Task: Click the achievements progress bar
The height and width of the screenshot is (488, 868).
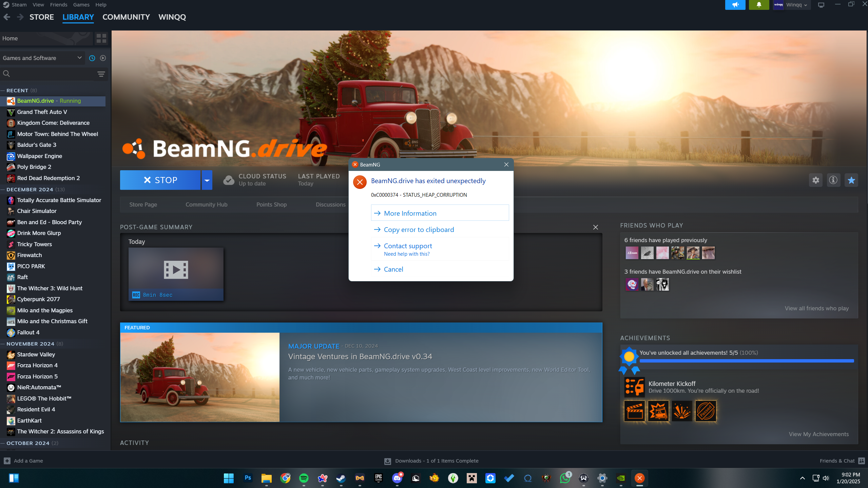Action: (746, 361)
